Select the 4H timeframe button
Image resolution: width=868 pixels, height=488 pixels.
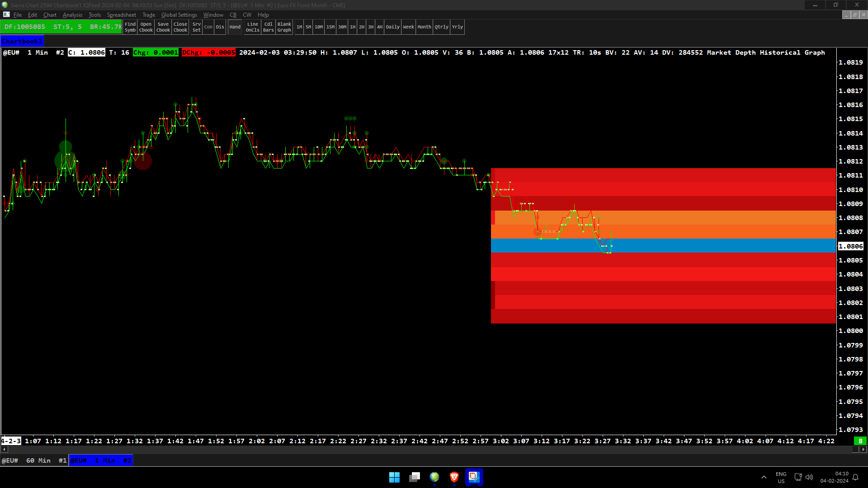point(380,27)
